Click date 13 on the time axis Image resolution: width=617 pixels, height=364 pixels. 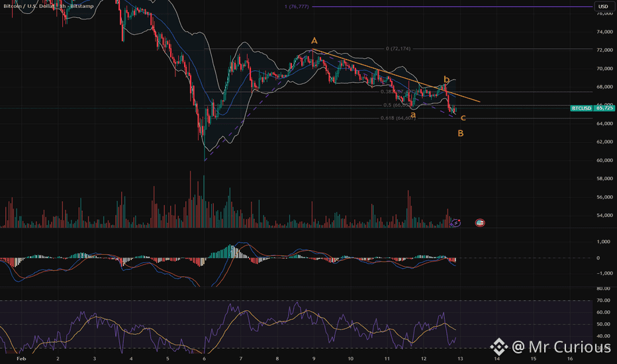click(x=460, y=359)
